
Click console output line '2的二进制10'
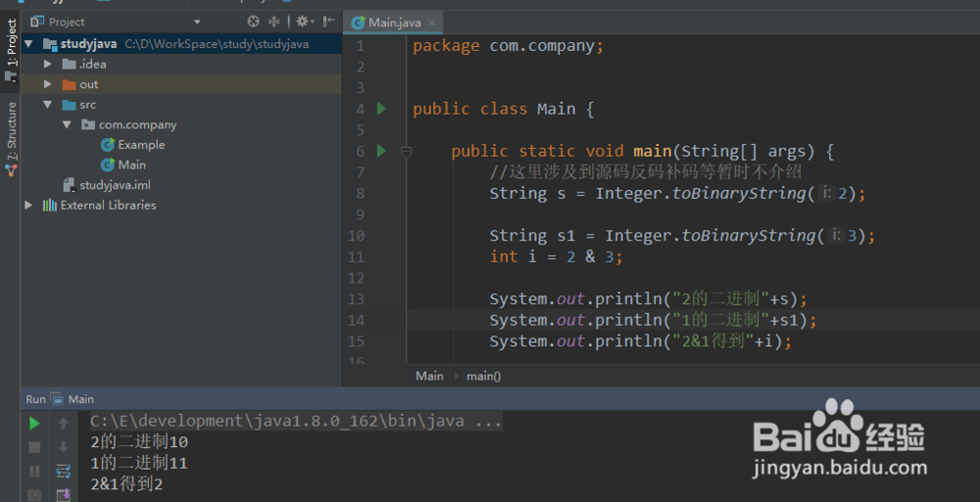(139, 442)
